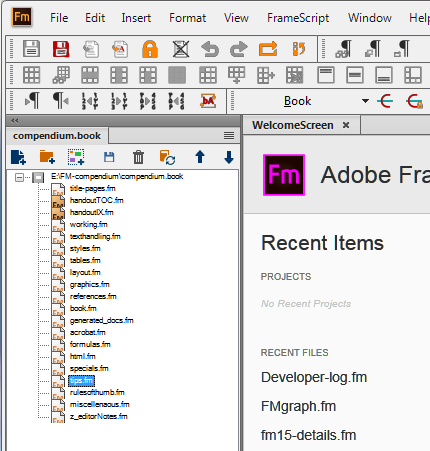Image resolution: width=430 pixels, height=451 pixels.
Task: Click the Redo arrow icon
Action: pyautogui.click(x=239, y=49)
